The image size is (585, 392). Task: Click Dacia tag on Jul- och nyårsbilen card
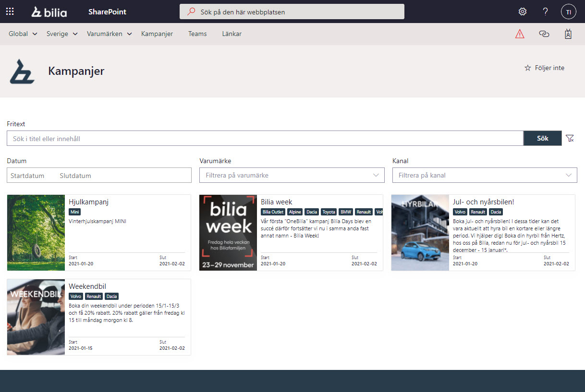(496, 212)
